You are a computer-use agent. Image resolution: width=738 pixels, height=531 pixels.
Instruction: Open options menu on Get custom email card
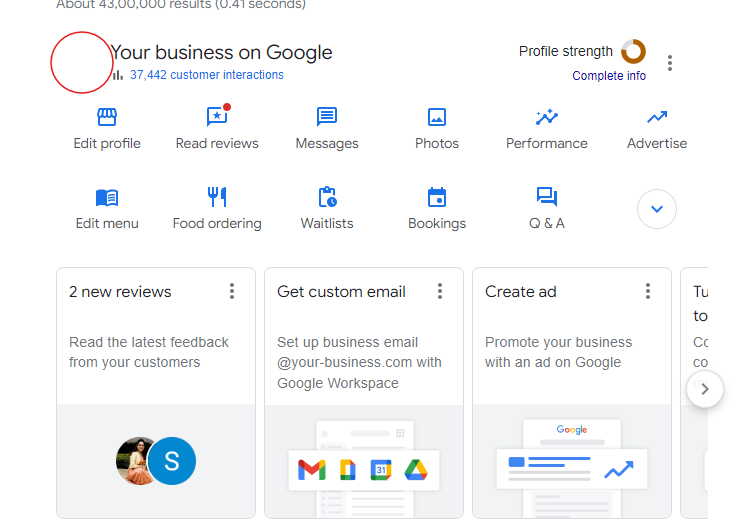[x=440, y=291]
